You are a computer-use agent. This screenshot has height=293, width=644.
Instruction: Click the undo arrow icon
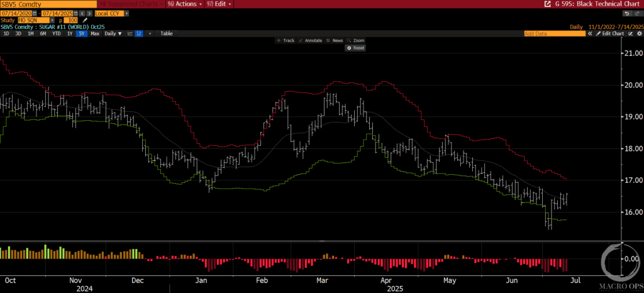point(627,14)
